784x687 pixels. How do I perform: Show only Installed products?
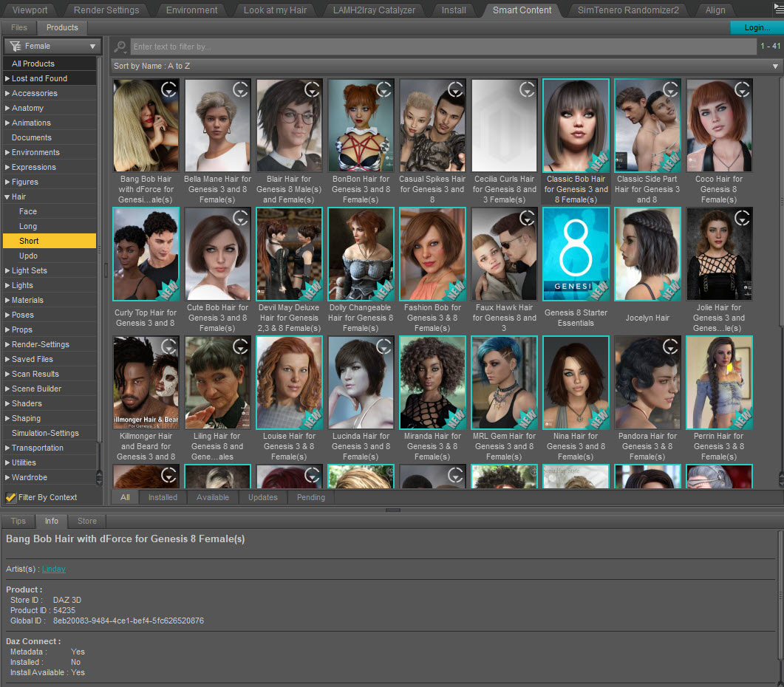(x=163, y=497)
